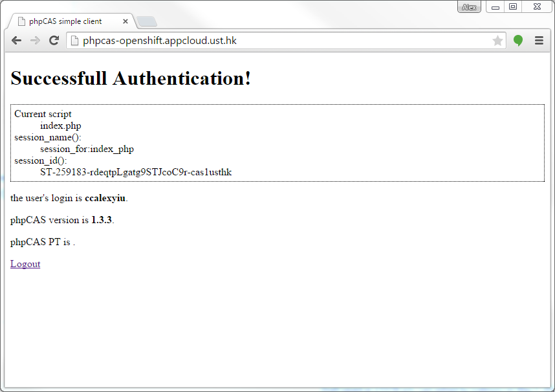Click the forward navigation arrow
555x392 pixels.
(36, 41)
